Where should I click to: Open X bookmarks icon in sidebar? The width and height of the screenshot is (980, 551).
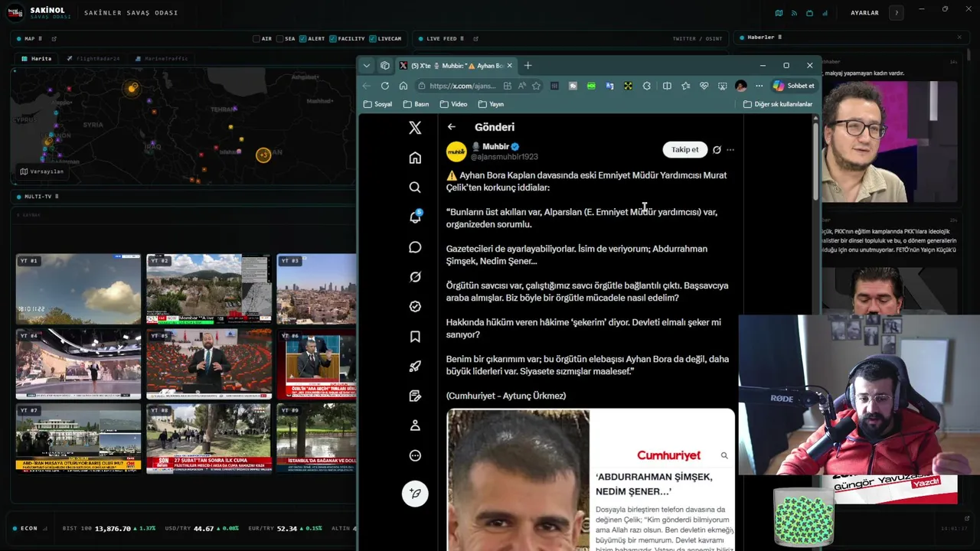(x=415, y=337)
